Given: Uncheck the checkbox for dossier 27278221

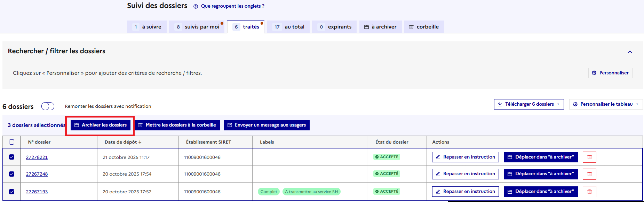Looking at the screenshot, I should [12, 157].
